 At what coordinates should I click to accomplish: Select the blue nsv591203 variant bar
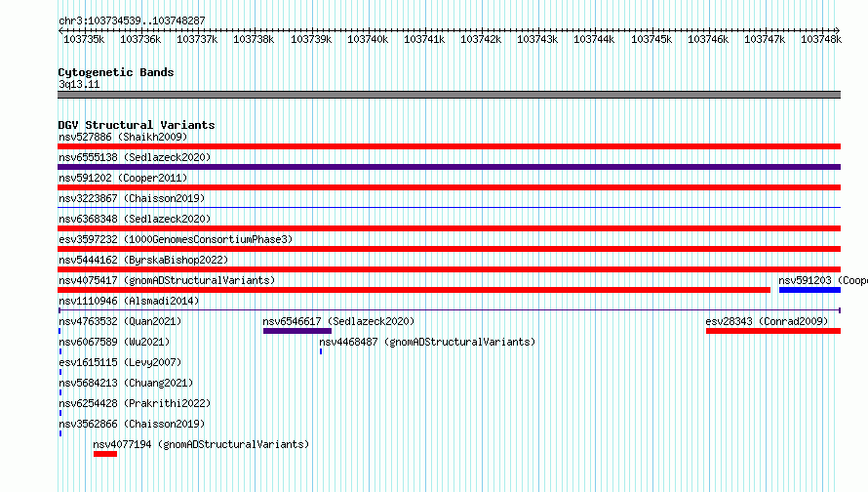(809, 290)
